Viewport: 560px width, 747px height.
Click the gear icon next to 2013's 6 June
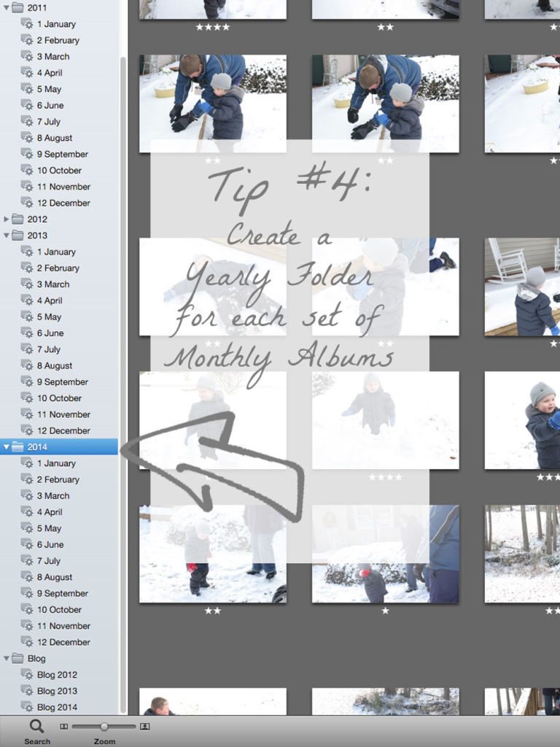point(27,333)
